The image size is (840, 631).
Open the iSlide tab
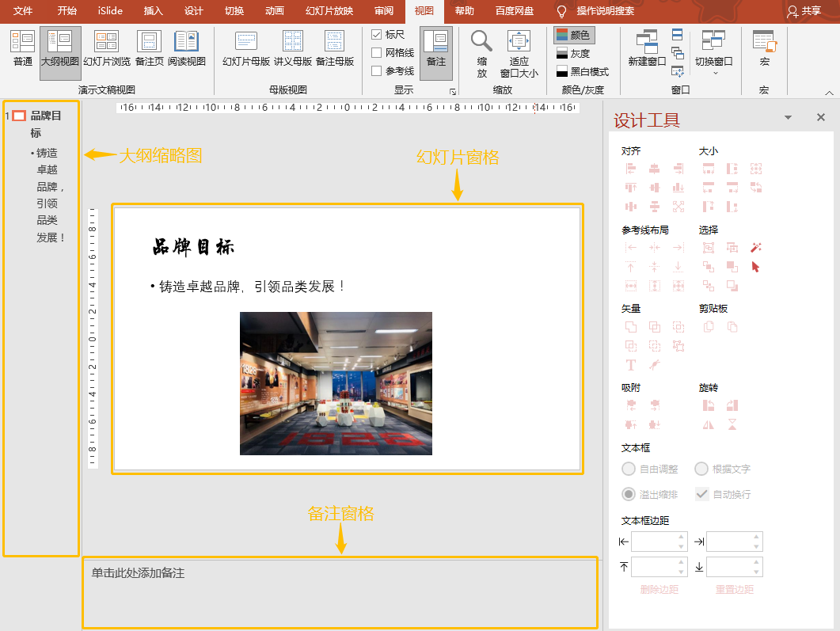pyautogui.click(x=110, y=11)
